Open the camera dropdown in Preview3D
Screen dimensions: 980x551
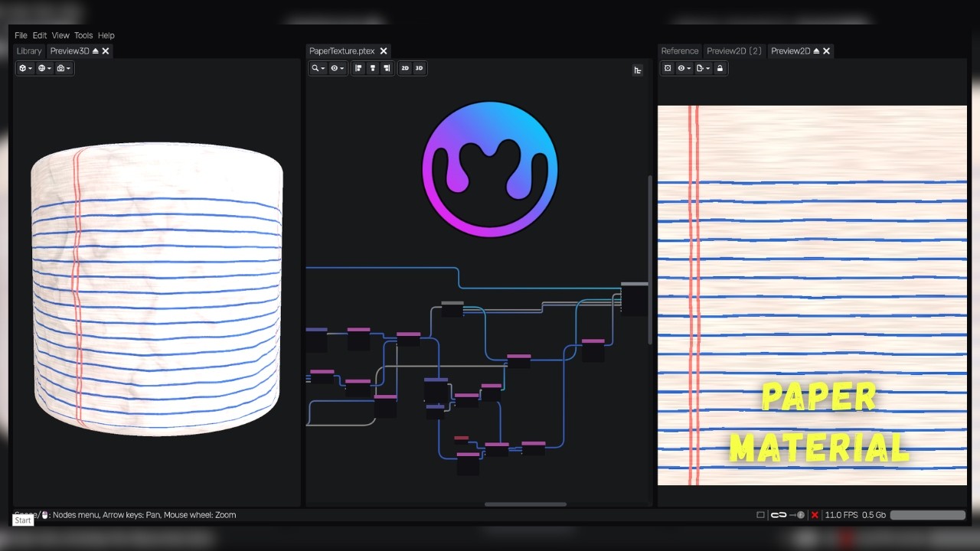[x=64, y=68]
